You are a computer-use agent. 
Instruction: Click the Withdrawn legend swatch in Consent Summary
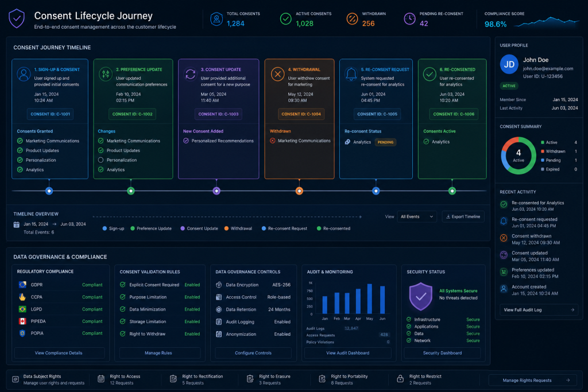542,152
